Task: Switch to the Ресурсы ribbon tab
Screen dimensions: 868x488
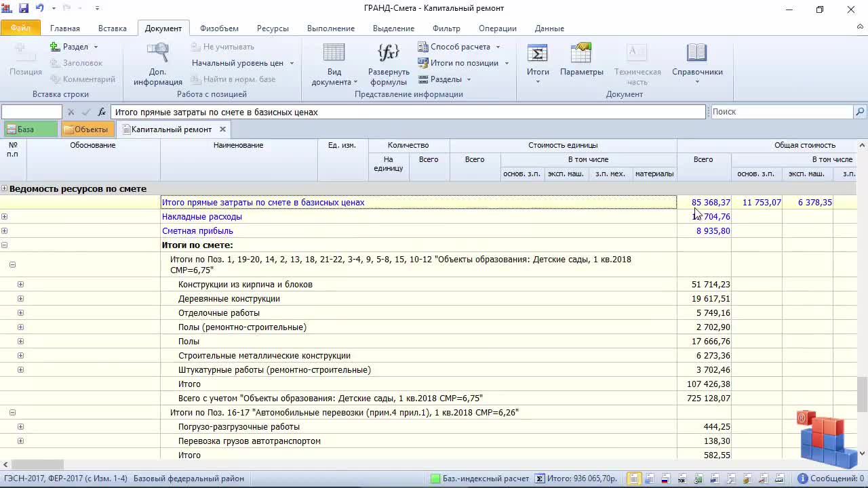Action: [x=273, y=28]
